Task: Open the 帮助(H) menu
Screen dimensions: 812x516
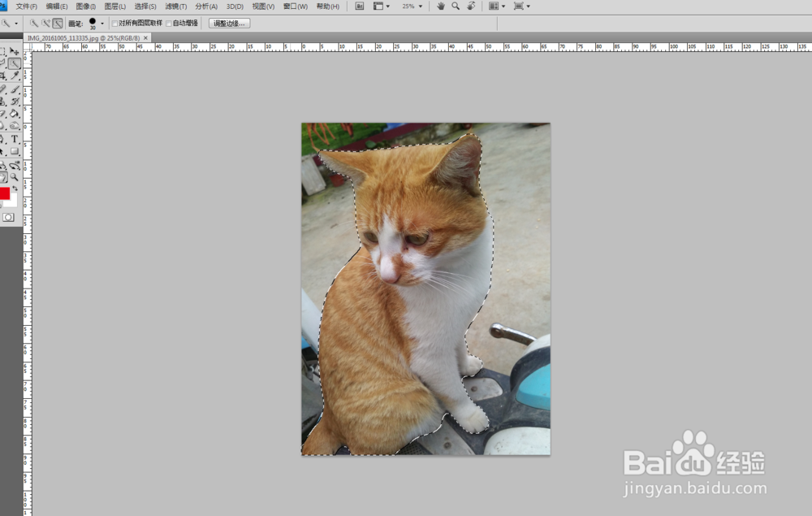Action: (x=327, y=7)
